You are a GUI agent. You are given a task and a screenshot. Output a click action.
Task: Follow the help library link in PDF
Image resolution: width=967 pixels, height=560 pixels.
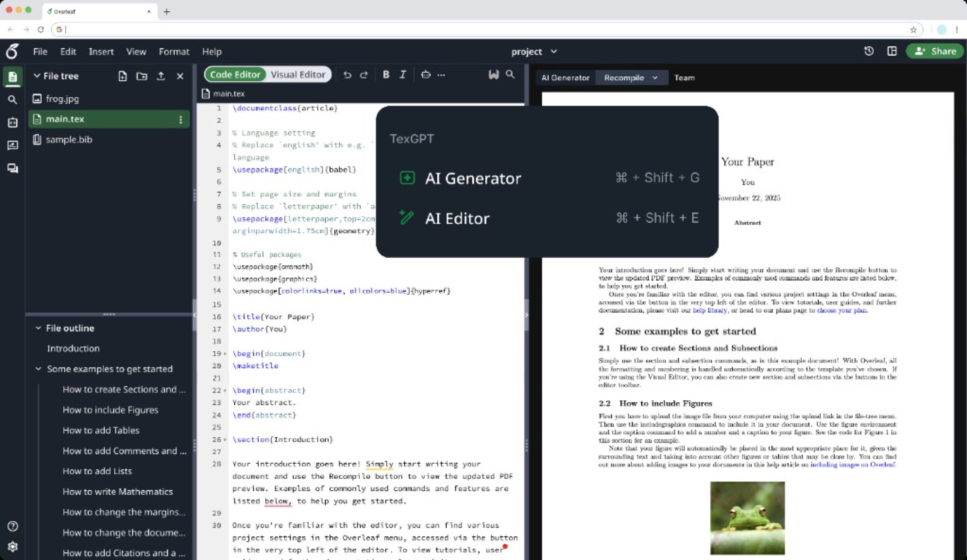[710, 310]
